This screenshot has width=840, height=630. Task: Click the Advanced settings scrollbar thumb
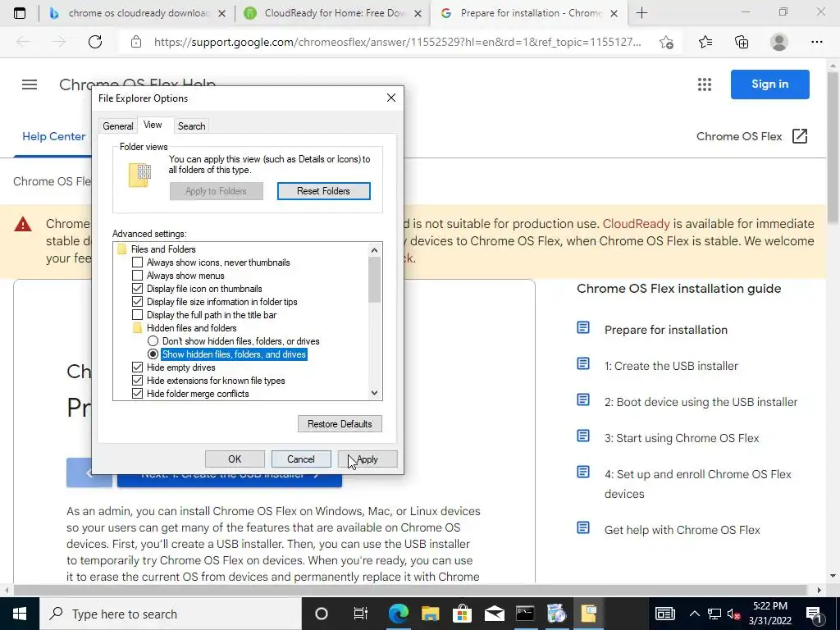click(374, 280)
